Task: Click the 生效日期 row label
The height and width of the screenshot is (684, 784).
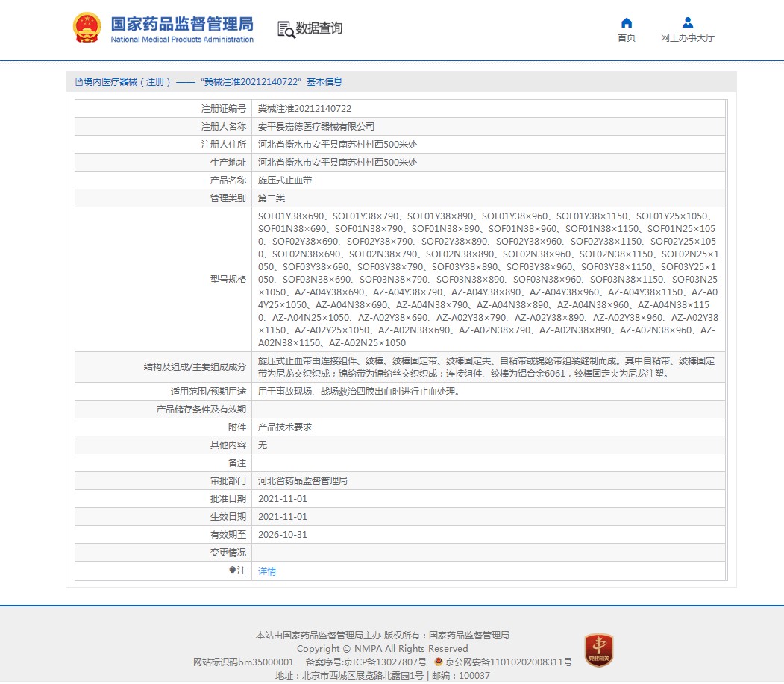Action: coord(228,517)
